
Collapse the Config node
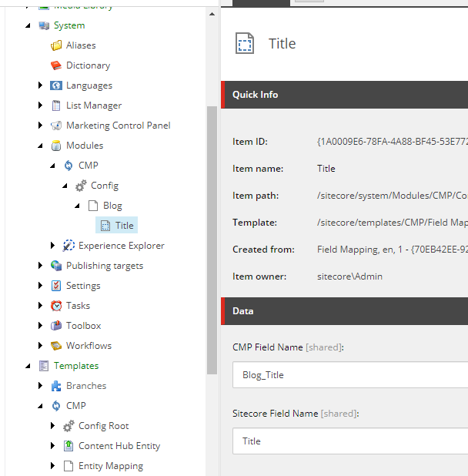pos(65,186)
